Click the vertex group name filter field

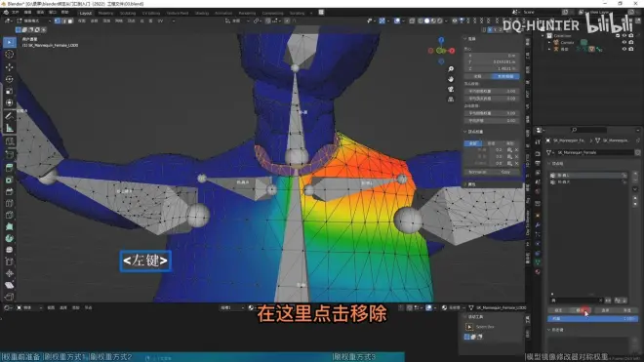577,301
